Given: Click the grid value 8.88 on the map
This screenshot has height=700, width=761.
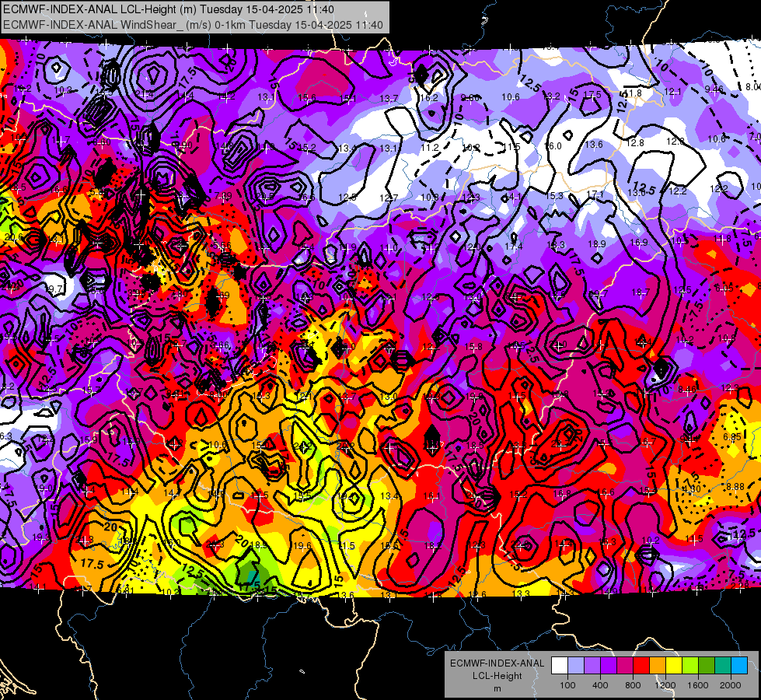Looking at the screenshot, I should pyautogui.click(x=735, y=486).
